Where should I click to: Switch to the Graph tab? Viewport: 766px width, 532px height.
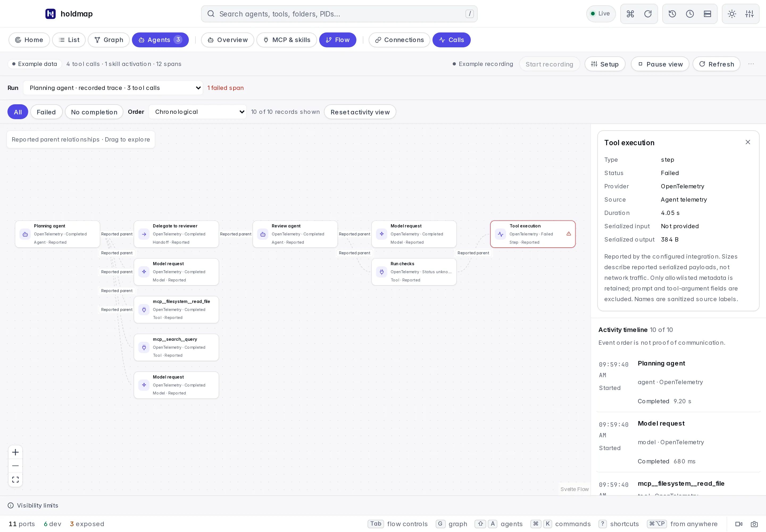(x=109, y=40)
